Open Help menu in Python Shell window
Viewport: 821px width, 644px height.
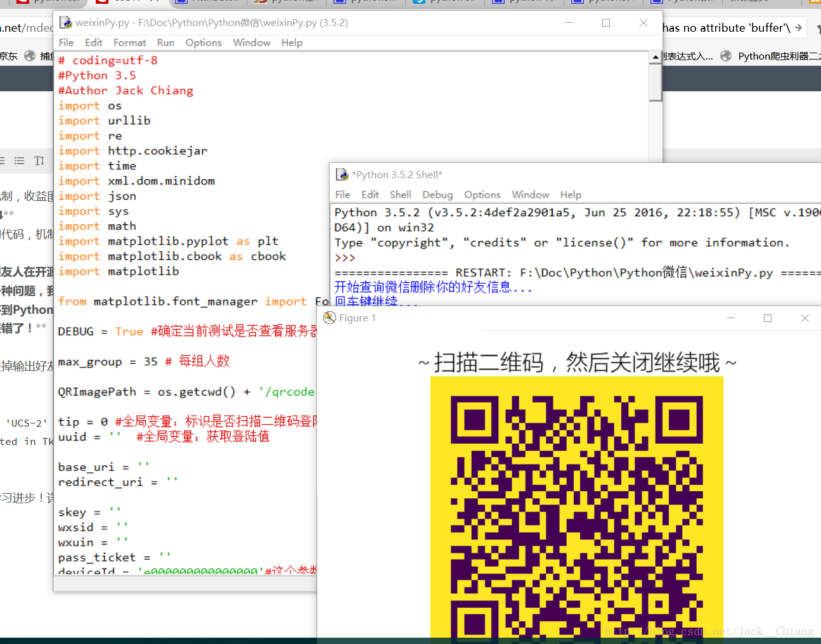pyautogui.click(x=570, y=195)
